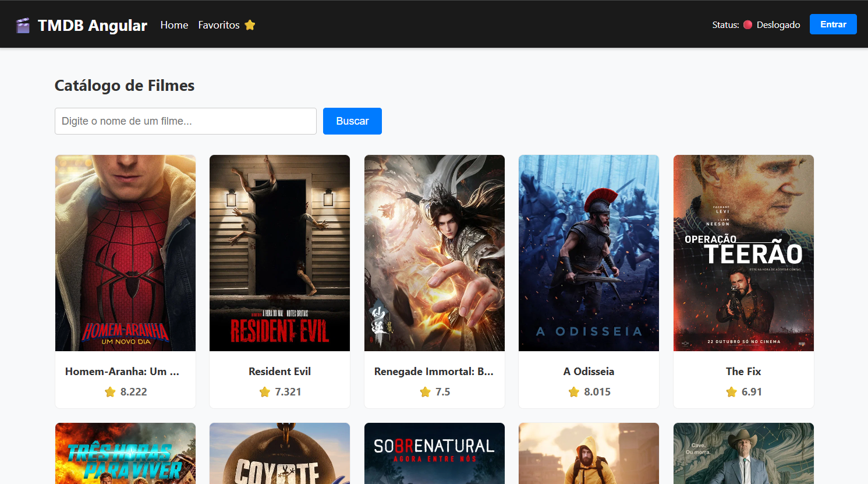This screenshot has height=484, width=868.
Task: Open the Home page
Action: click(174, 25)
